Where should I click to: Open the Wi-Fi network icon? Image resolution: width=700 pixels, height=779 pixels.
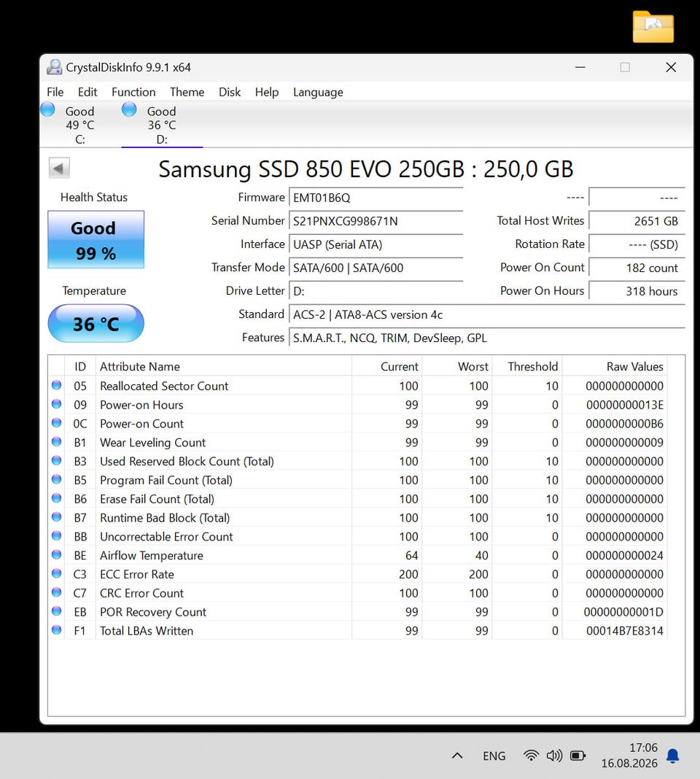(531, 756)
